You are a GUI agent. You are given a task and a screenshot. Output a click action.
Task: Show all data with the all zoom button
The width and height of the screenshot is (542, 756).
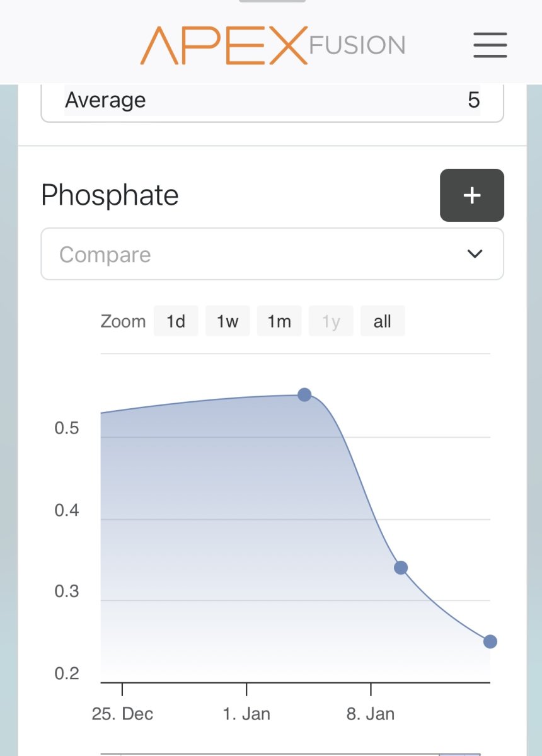click(x=383, y=321)
